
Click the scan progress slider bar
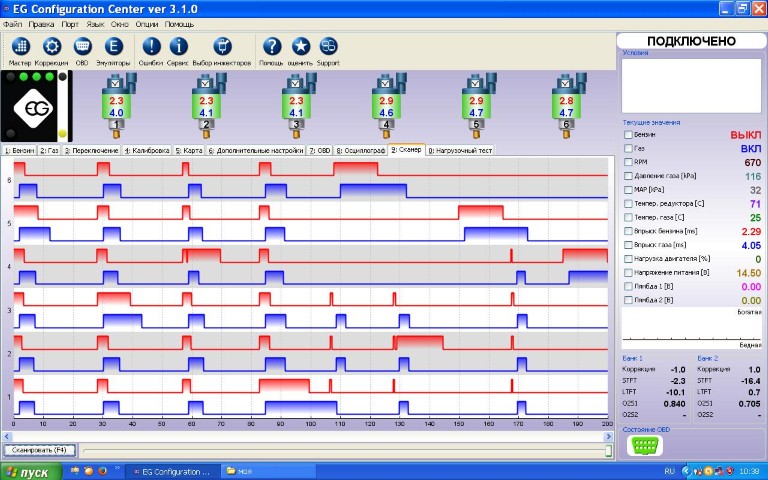click(340, 451)
